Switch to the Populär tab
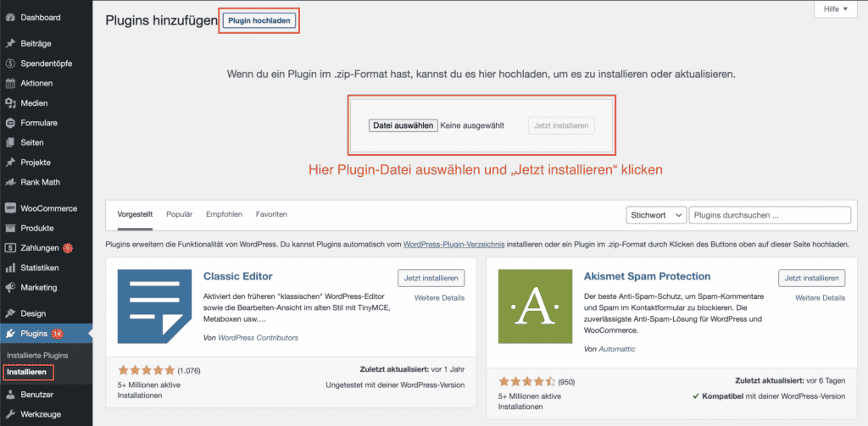 180,214
